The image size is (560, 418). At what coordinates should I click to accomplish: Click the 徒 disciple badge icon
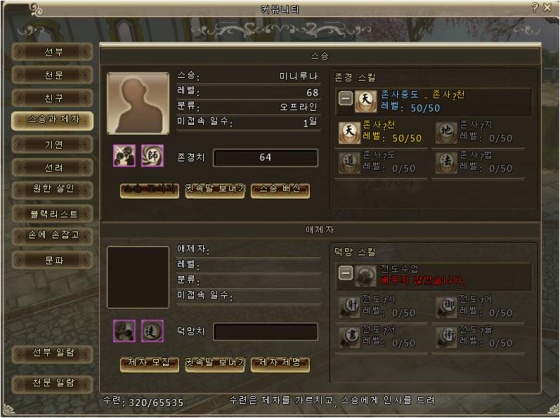(152, 331)
